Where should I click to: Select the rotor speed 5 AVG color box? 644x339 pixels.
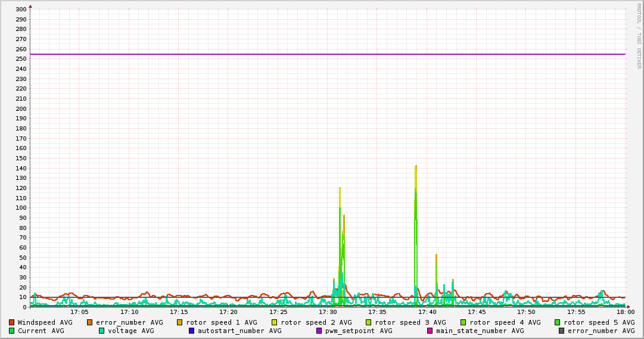pos(558,322)
